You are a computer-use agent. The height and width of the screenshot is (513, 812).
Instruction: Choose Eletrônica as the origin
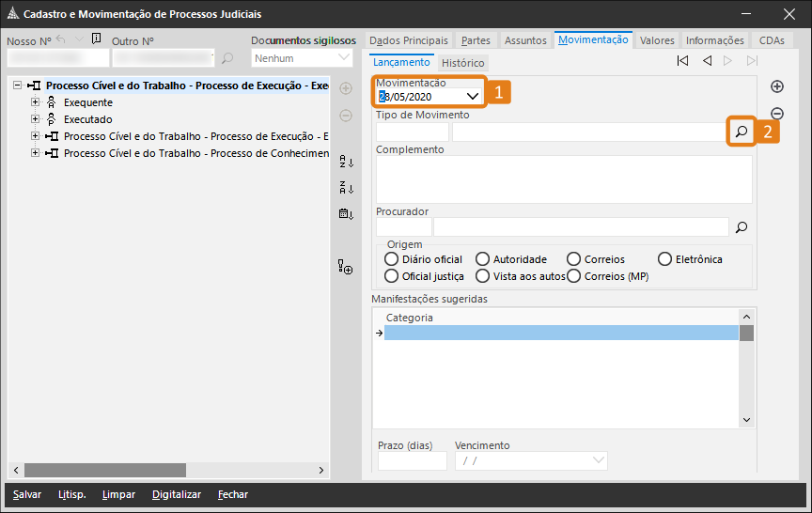pos(665,259)
